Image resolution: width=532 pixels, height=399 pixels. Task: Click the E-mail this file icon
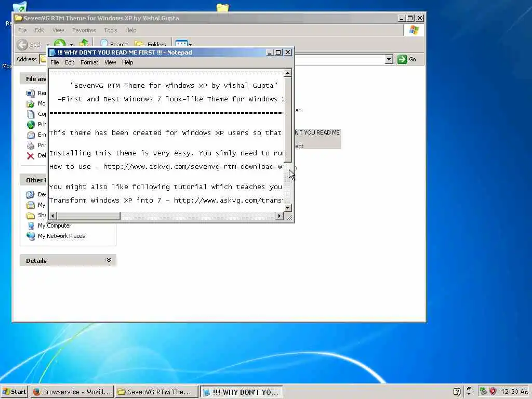click(31, 135)
